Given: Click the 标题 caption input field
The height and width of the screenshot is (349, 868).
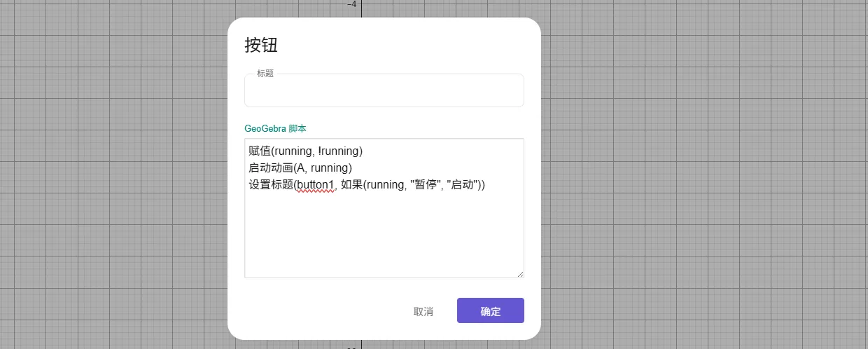Looking at the screenshot, I should pyautogui.click(x=384, y=93).
